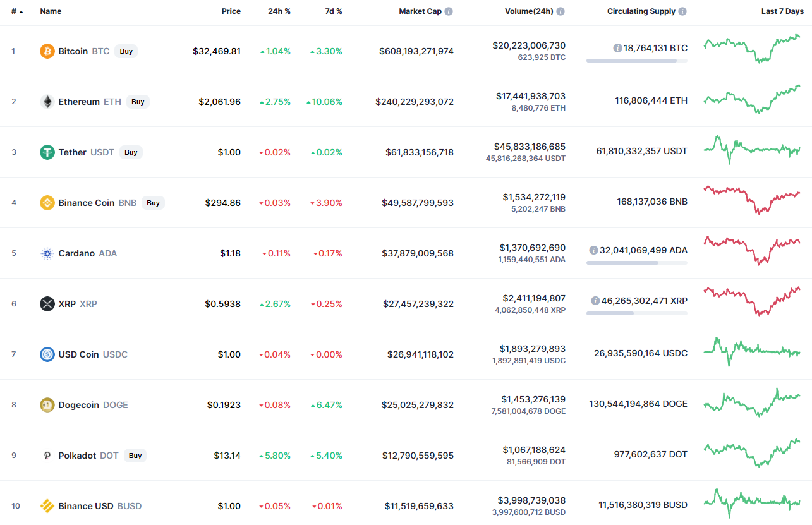Viewport: 812px width, 525px height.
Task: Open Circulating Supply header info icon
Action: pyautogui.click(x=682, y=11)
